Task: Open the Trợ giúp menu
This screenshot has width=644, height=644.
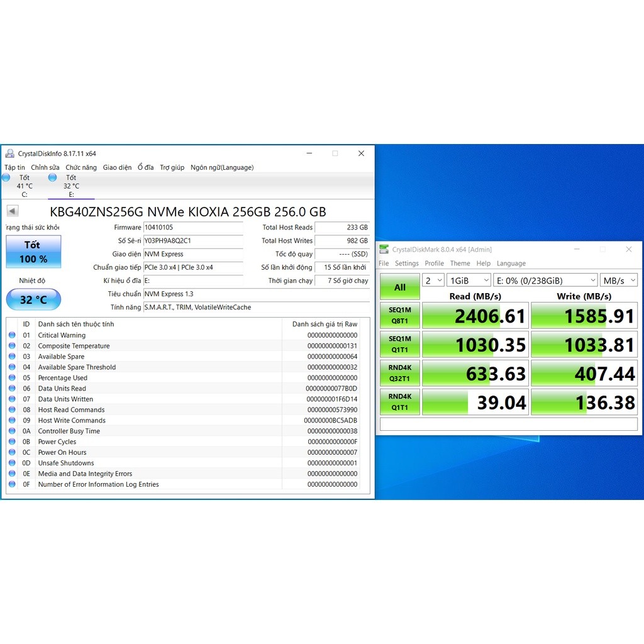Action: pyautogui.click(x=172, y=167)
